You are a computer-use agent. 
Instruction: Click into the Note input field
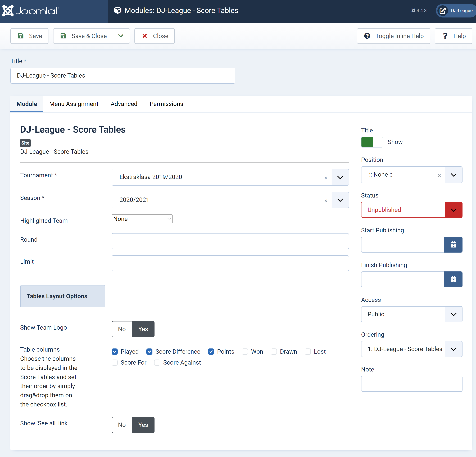pos(412,384)
